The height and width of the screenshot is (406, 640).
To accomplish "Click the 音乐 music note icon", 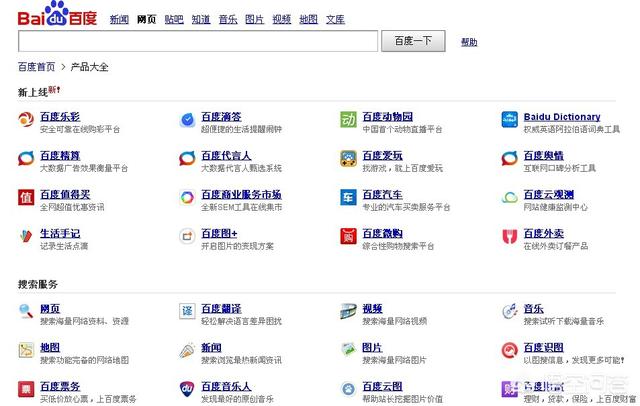I will point(509,311).
